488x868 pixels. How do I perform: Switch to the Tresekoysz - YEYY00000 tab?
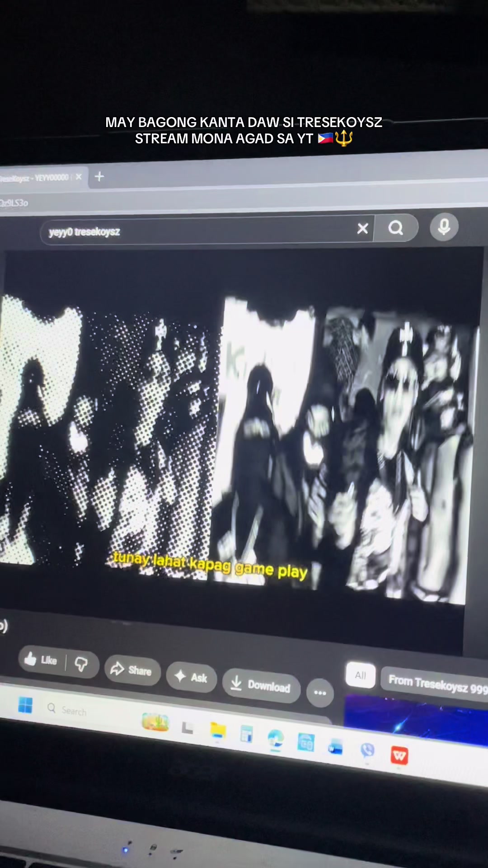click(36, 178)
